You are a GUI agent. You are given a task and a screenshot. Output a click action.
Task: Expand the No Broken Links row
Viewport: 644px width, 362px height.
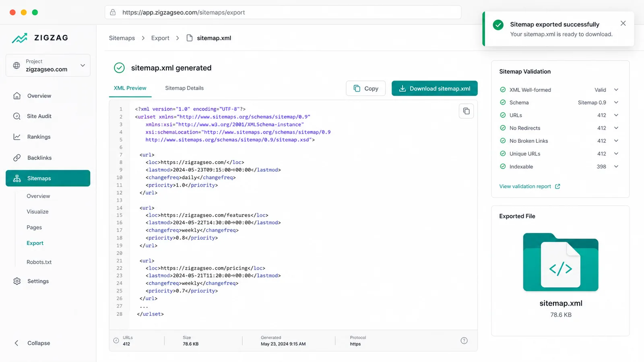(x=616, y=141)
